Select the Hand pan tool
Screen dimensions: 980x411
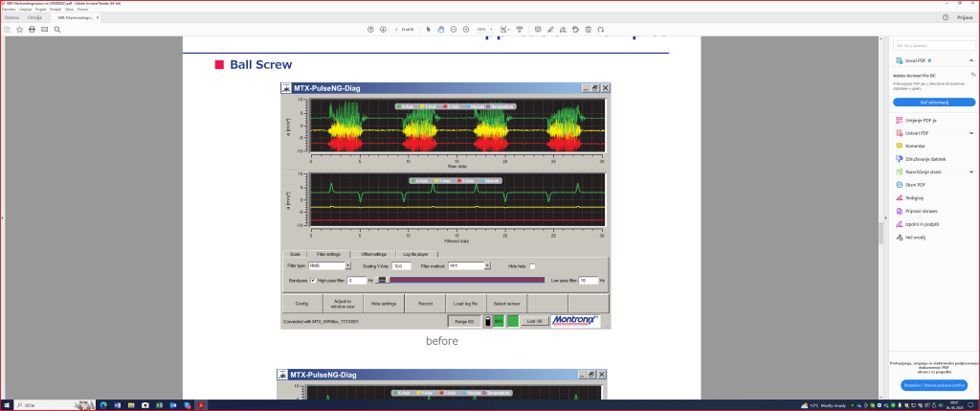pos(440,29)
